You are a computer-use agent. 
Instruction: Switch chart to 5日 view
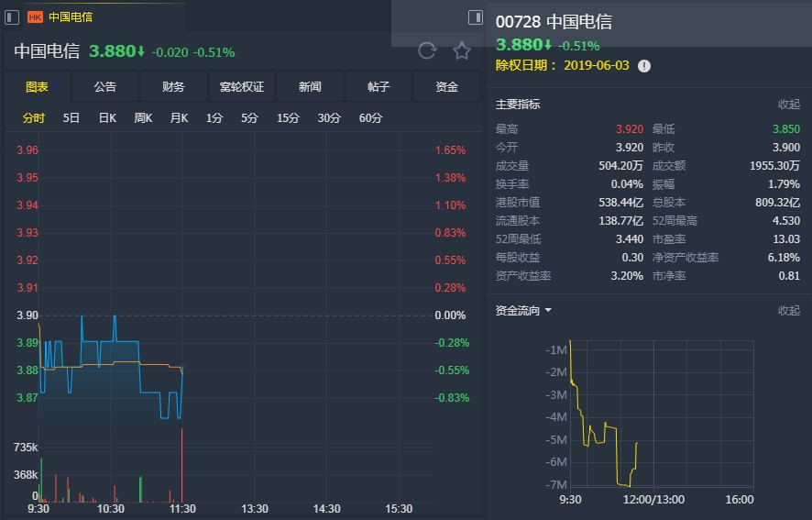coord(71,118)
